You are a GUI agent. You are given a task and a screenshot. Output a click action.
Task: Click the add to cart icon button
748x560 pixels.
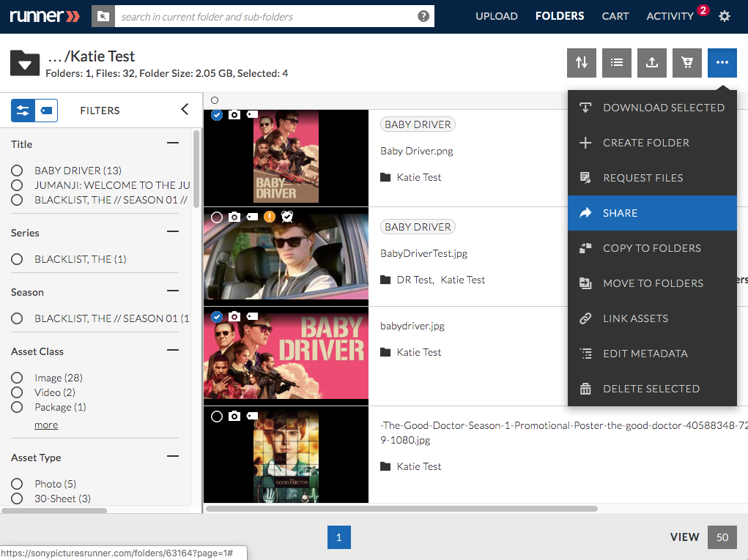(x=687, y=62)
